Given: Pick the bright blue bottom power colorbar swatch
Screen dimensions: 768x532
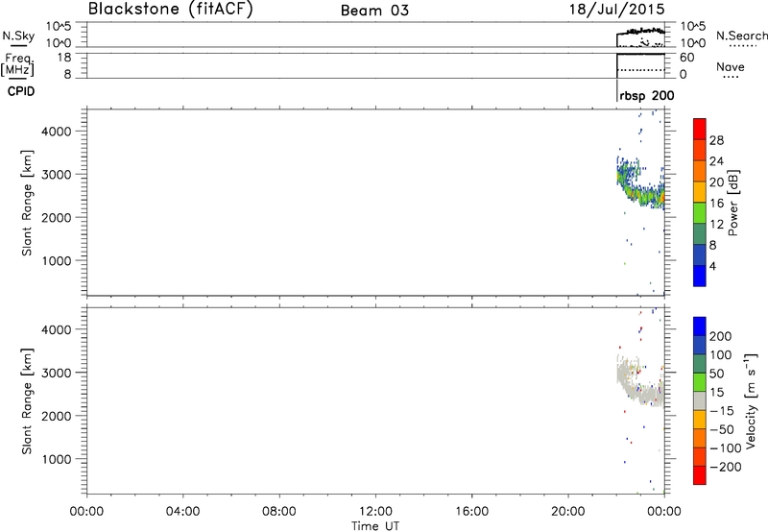Looking at the screenshot, I should coord(700,276).
